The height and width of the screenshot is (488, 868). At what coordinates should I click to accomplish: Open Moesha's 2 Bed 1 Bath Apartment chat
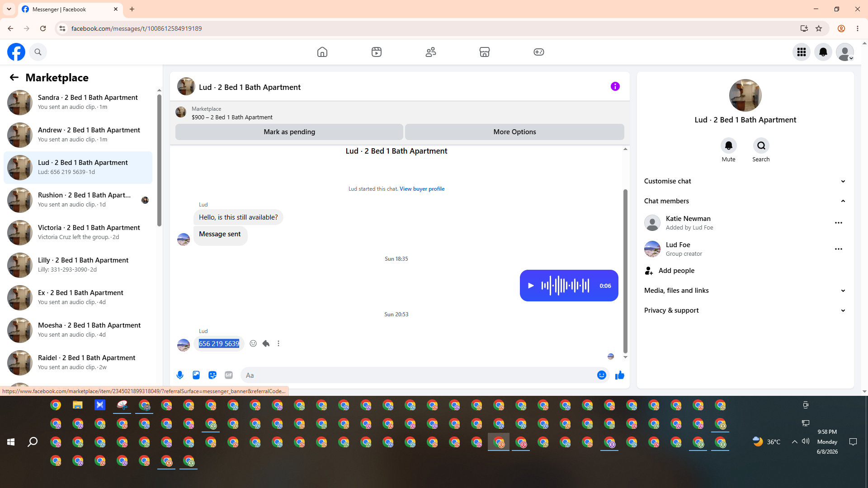pos(78,330)
